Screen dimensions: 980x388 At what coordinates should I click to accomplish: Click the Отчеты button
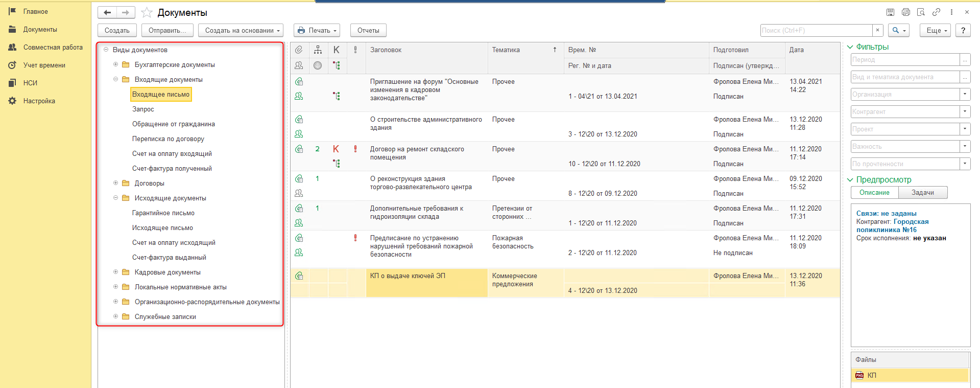click(x=368, y=31)
